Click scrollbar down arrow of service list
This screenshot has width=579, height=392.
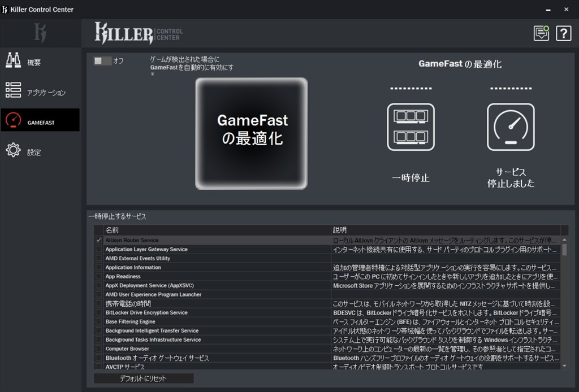tap(564, 366)
